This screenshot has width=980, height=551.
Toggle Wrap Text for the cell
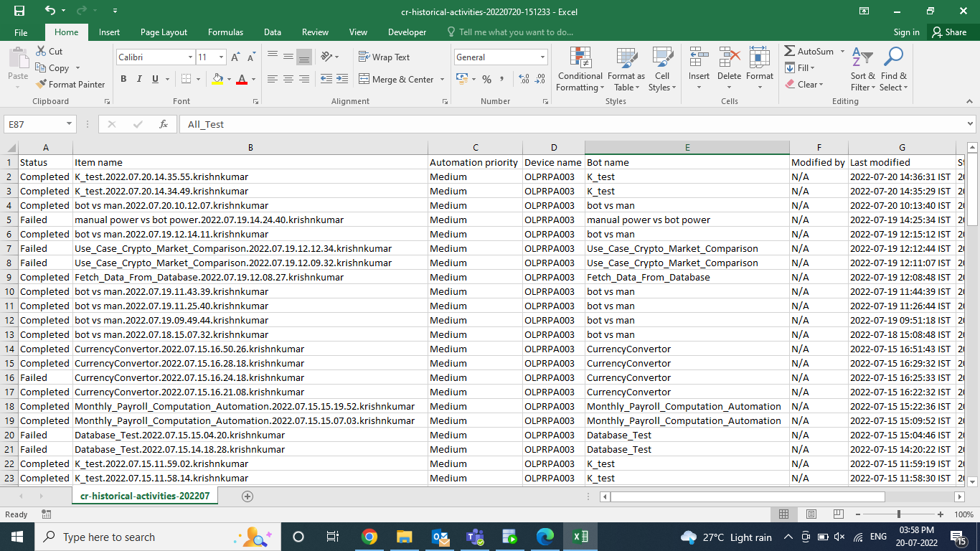pos(384,57)
